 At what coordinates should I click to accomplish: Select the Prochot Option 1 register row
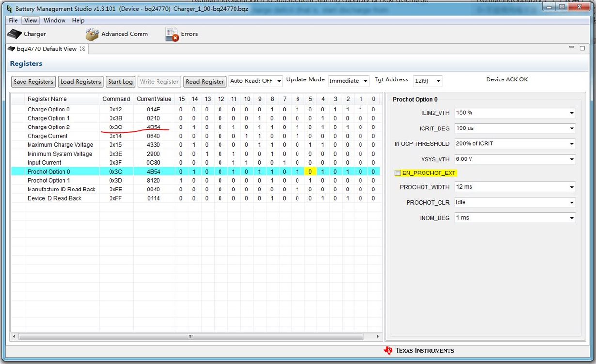point(196,180)
